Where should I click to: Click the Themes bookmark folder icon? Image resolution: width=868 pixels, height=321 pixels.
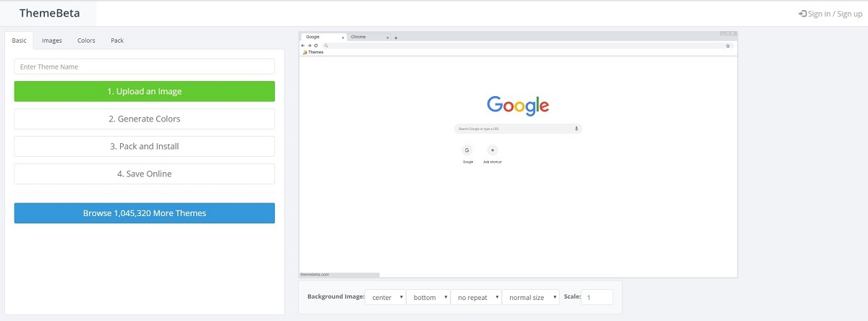[305, 52]
